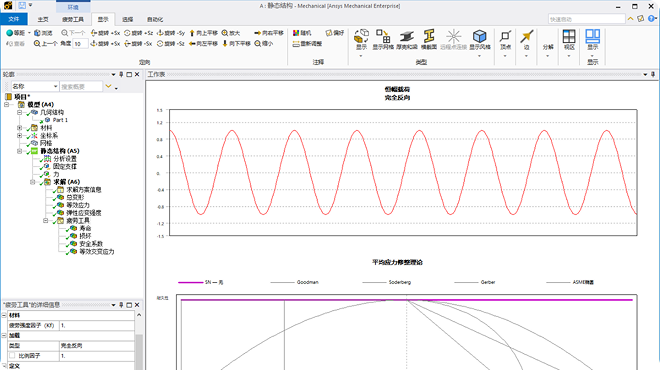Collapse the 模型 (A4) tree node
Image resolution: width=660 pixels, height=370 pixels.
click(x=6, y=104)
